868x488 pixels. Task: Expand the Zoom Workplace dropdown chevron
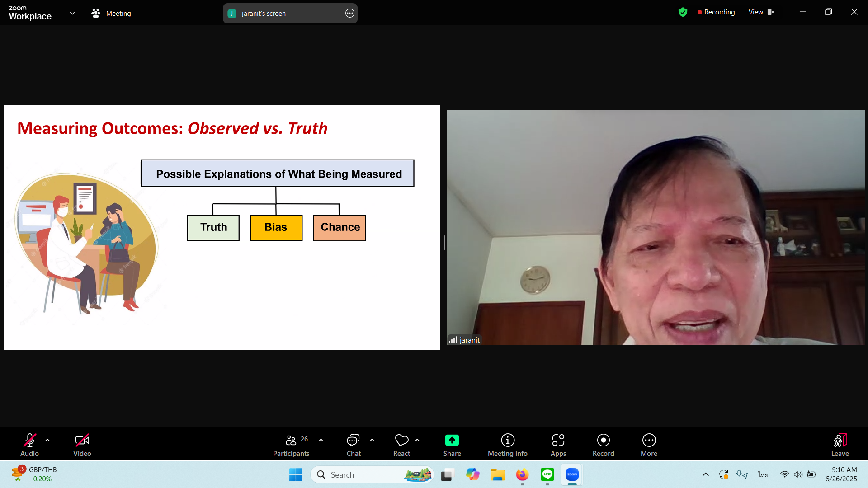[72, 13]
